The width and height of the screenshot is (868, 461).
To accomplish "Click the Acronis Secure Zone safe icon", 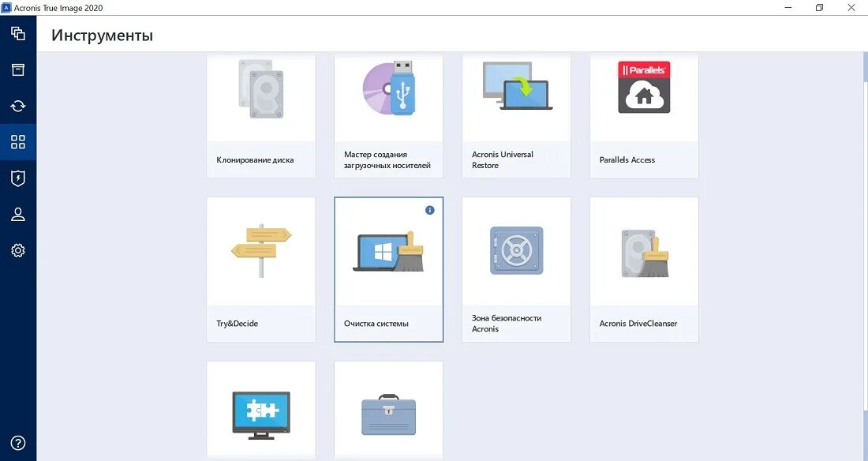I will tap(517, 250).
